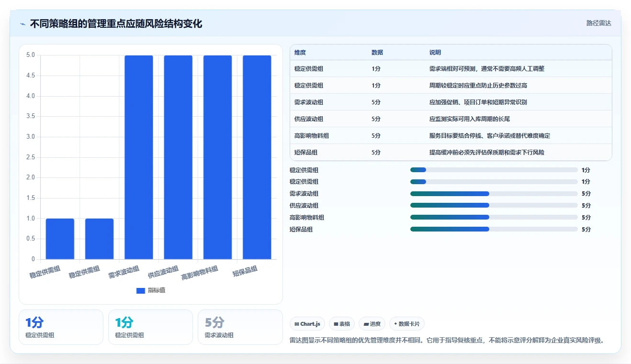The width and height of the screenshot is (631, 364).
Task: Click the 数据 column header
Action: click(377, 53)
